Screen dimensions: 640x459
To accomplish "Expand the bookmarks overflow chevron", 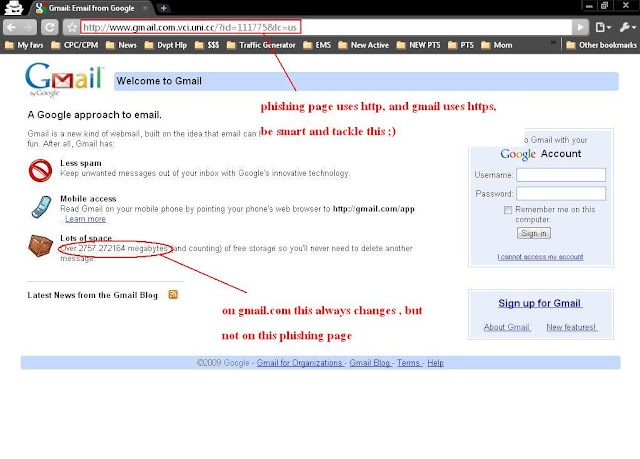I will pos(553,42).
